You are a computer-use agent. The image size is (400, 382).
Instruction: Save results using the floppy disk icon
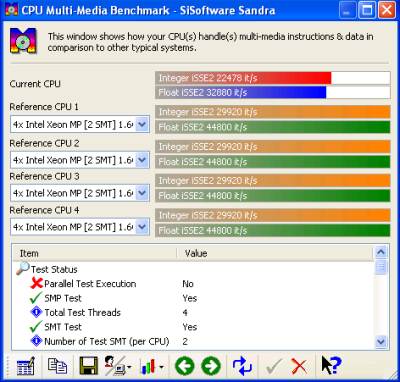89,366
